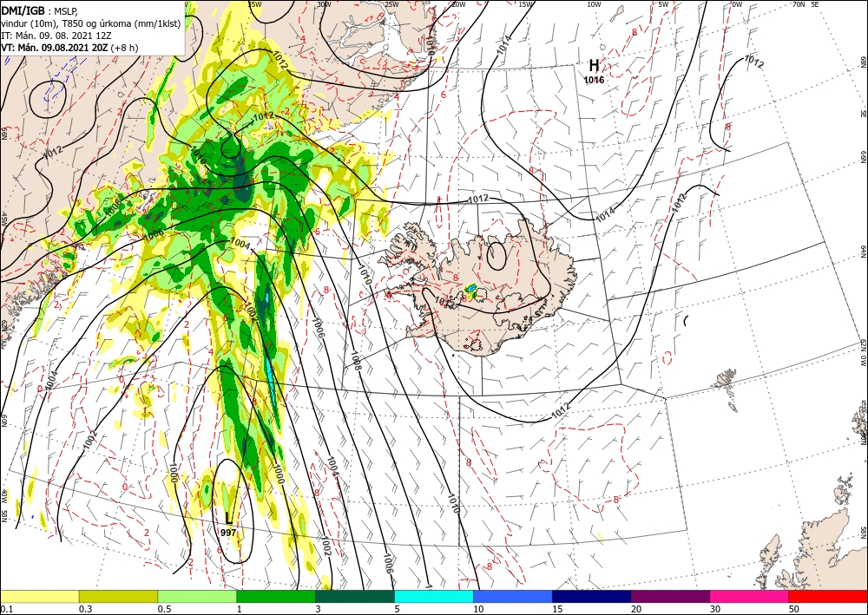Click the legend value '0.5'
Image resolution: width=868 pixels, height=615 pixels.
coord(163,609)
